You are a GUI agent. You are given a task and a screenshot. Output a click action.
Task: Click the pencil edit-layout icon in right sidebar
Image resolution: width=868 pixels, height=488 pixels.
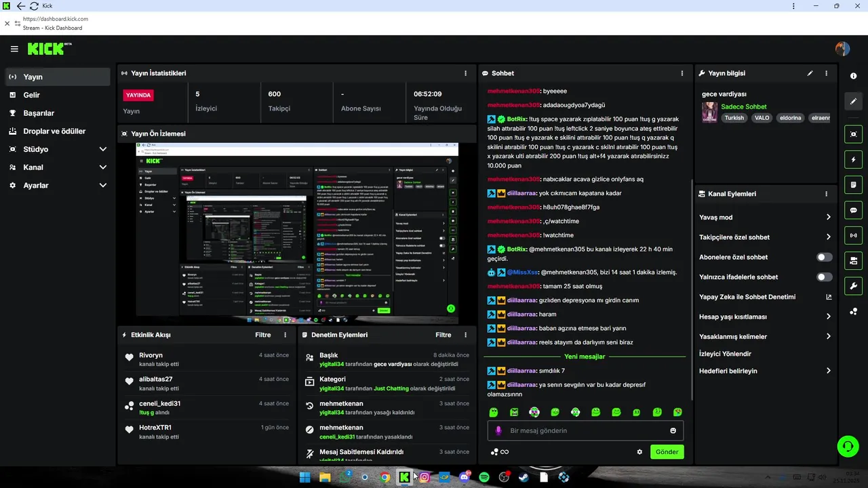(x=853, y=102)
